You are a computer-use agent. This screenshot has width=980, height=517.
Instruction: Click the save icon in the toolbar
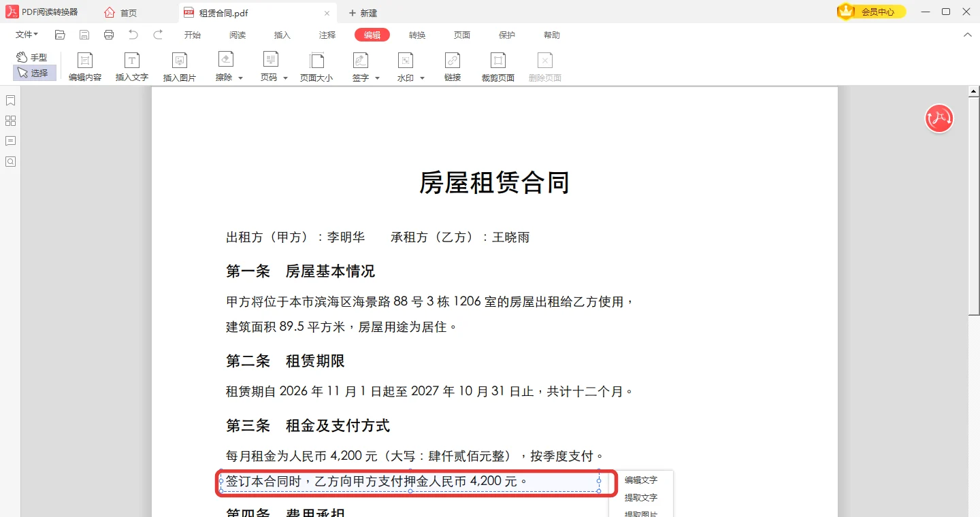[x=84, y=35]
